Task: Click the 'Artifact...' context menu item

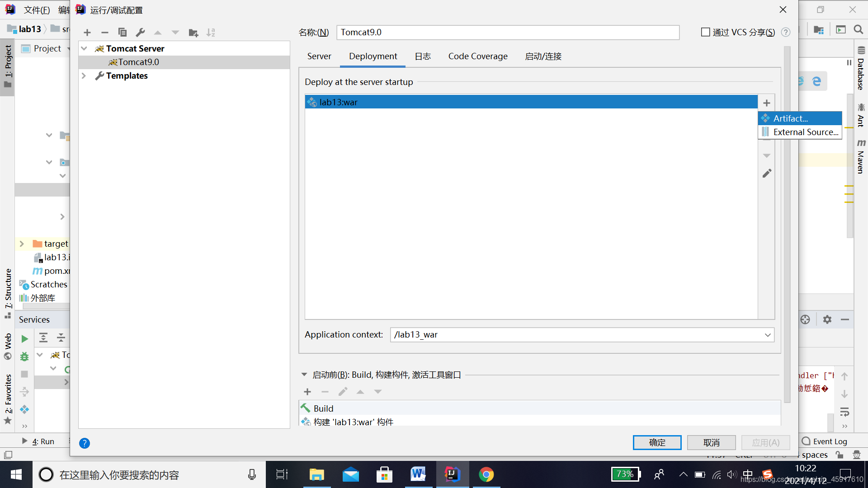Action: [799, 118]
